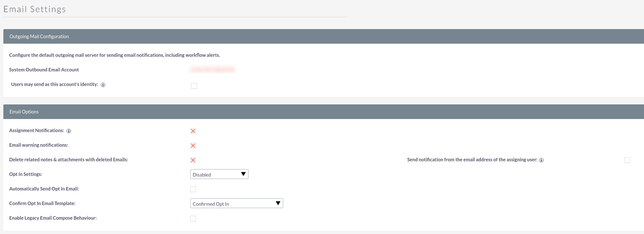
Task: Enable Users may send as this account's identity
Action: click(194, 86)
